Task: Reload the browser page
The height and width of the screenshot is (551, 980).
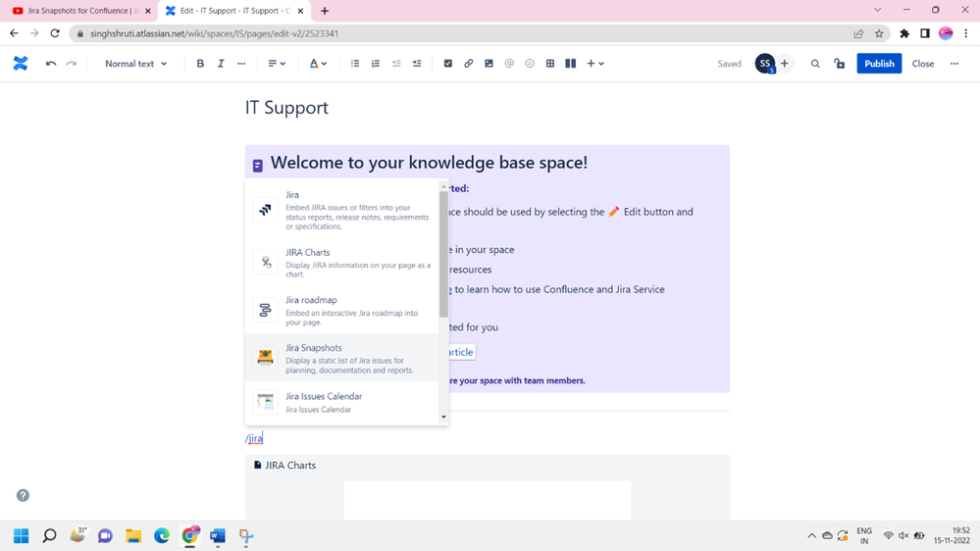Action: coord(55,33)
